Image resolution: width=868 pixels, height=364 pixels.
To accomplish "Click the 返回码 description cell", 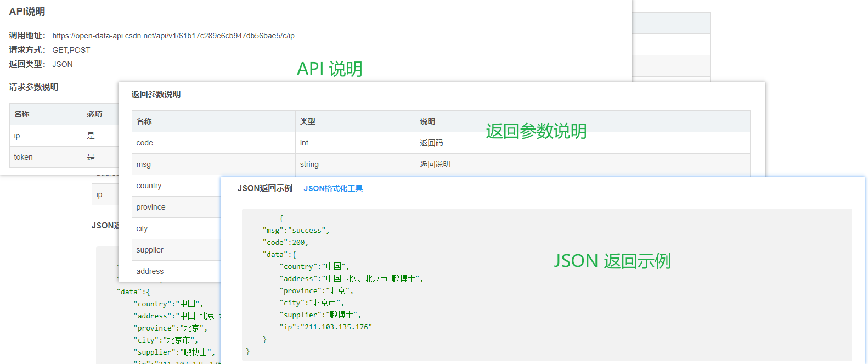I will (431, 143).
